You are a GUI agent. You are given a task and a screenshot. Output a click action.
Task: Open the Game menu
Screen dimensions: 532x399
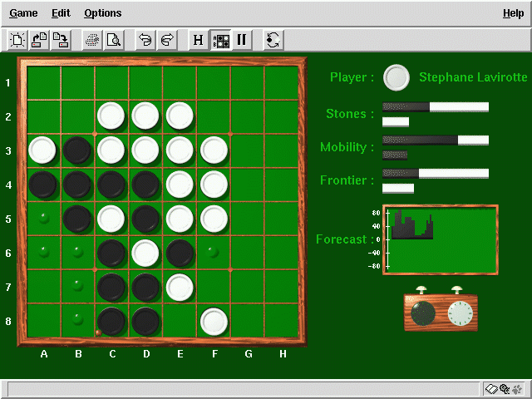click(x=23, y=13)
